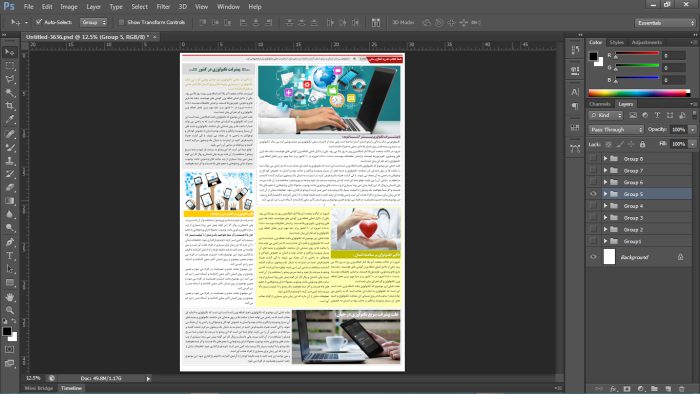Open the Auto-Select Group dropdown
700x394 pixels.
point(93,22)
